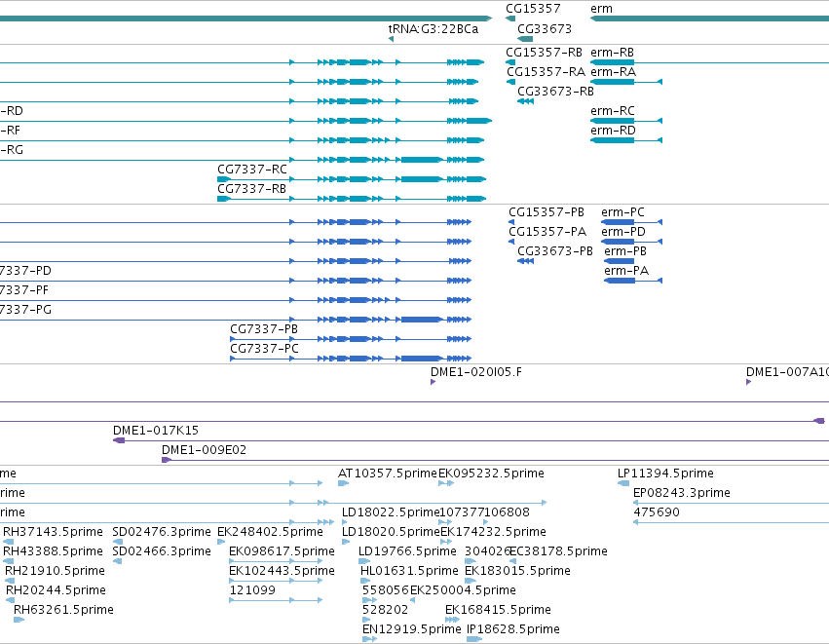
Task: Click the arrow glyph under tRNA:G3:22BCa
Action: click(392, 39)
